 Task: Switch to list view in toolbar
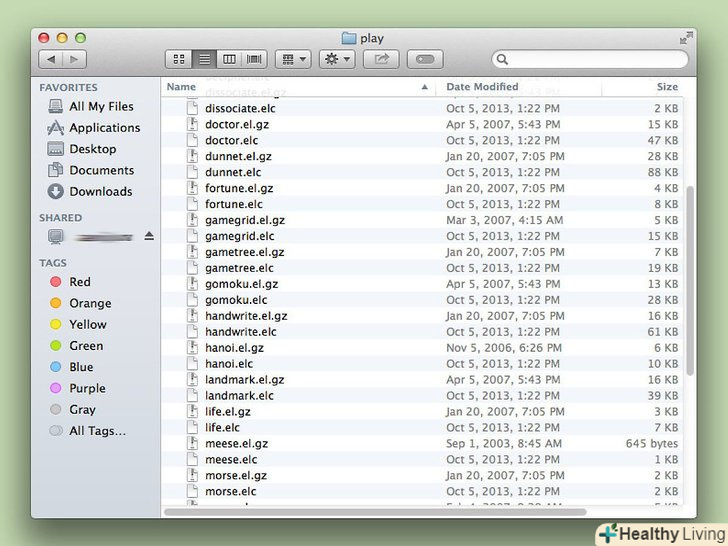point(204,60)
